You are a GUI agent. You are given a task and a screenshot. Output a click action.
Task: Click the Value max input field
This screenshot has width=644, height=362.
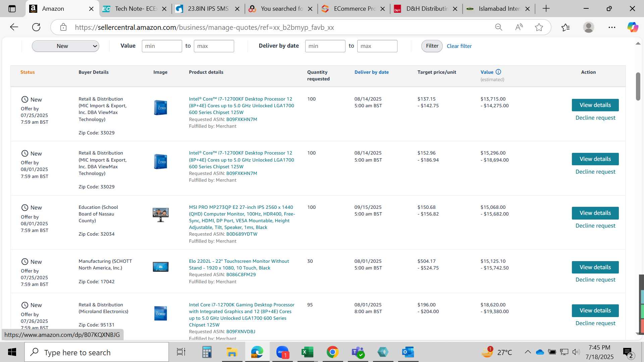[x=214, y=46]
